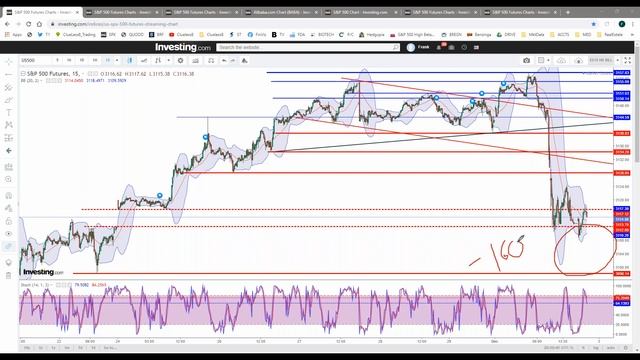Expand the indicators dropdown arrow

[x=169, y=60]
